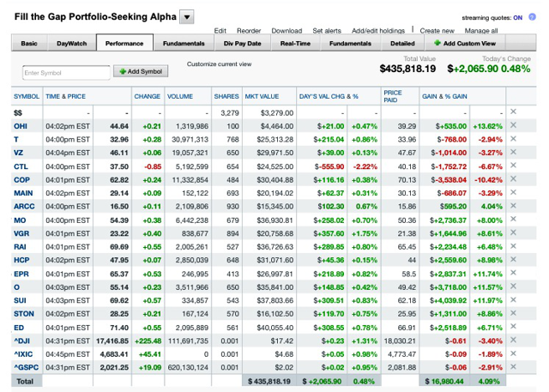Delete EPR row with X icon
549x392 pixels.
click(513, 273)
